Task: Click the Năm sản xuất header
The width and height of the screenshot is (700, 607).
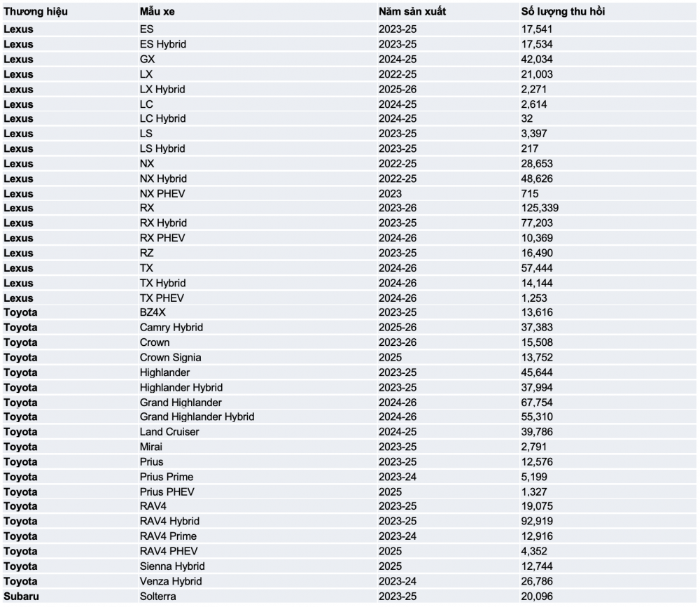Action: [x=412, y=12]
